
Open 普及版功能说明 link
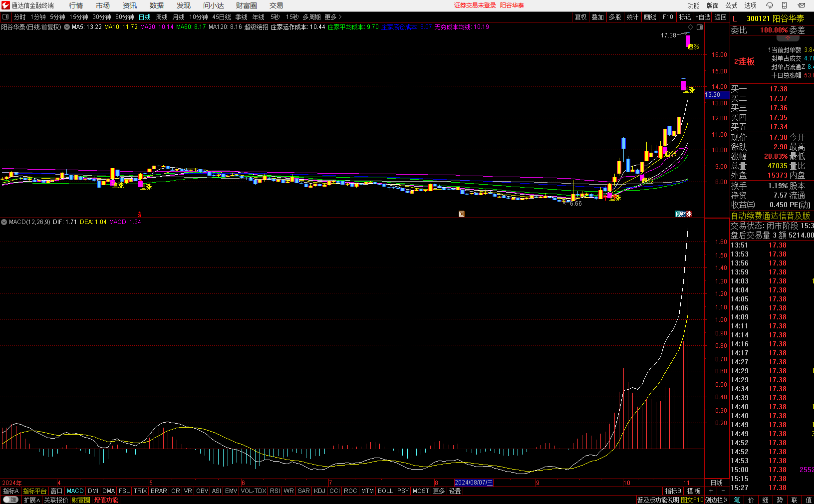click(658, 500)
